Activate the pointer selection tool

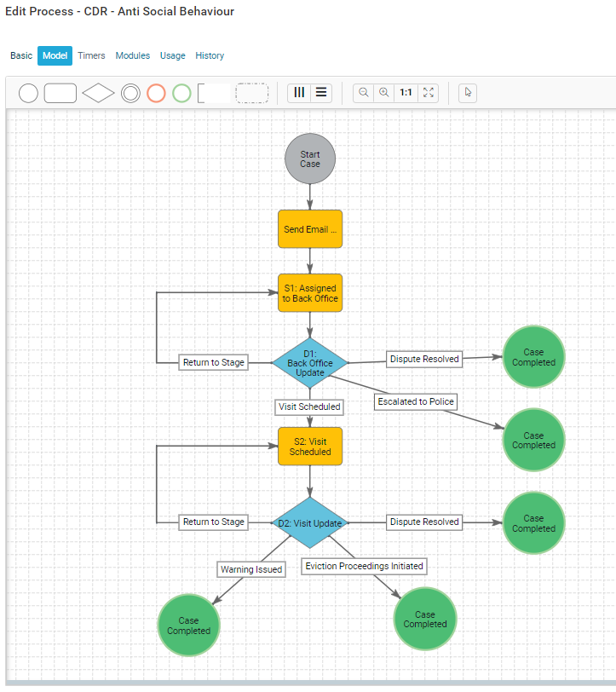click(468, 93)
